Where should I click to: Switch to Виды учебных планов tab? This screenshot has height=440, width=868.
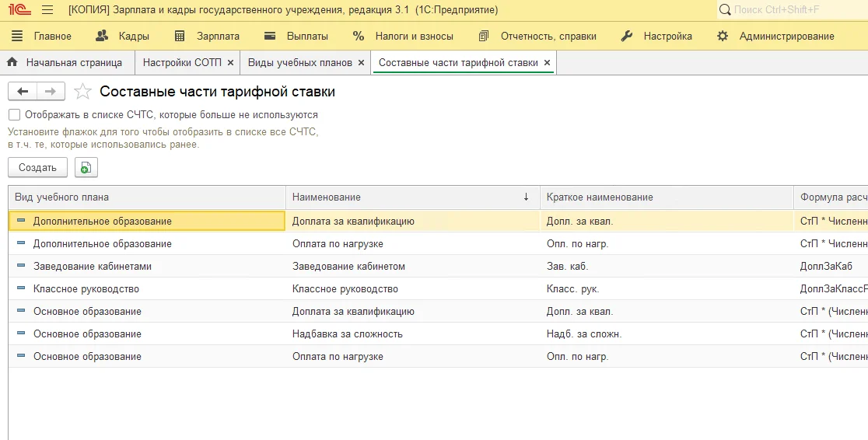[300, 62]
